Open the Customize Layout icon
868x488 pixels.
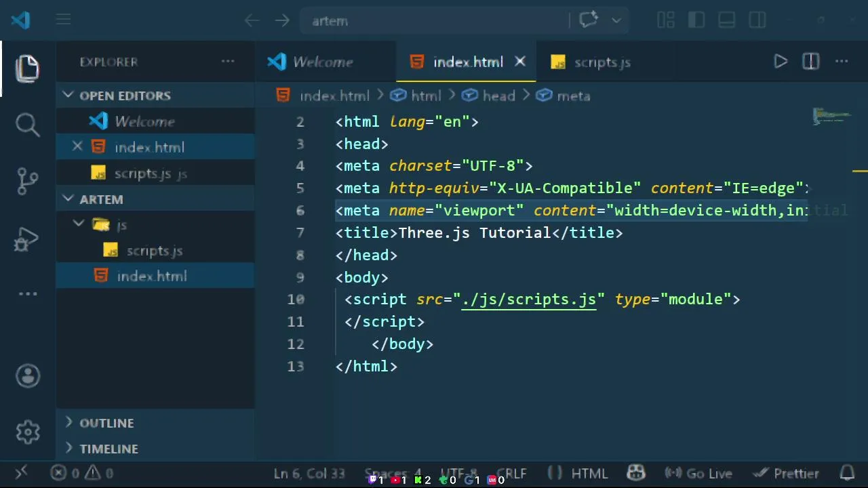coord(666,21)
